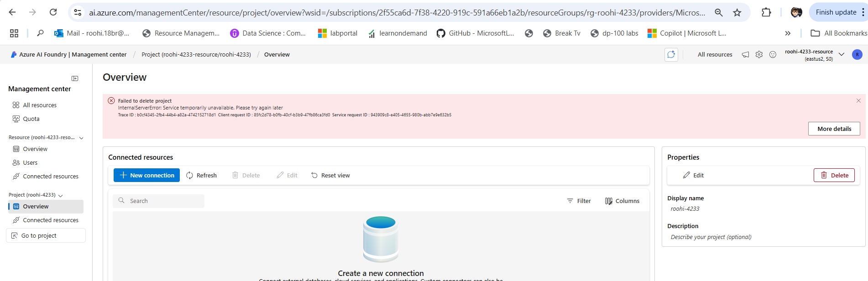The height and width of the screenshot is (281, 868).
Task: Open resource Overview in sidebar
Action: pos(35,149)
